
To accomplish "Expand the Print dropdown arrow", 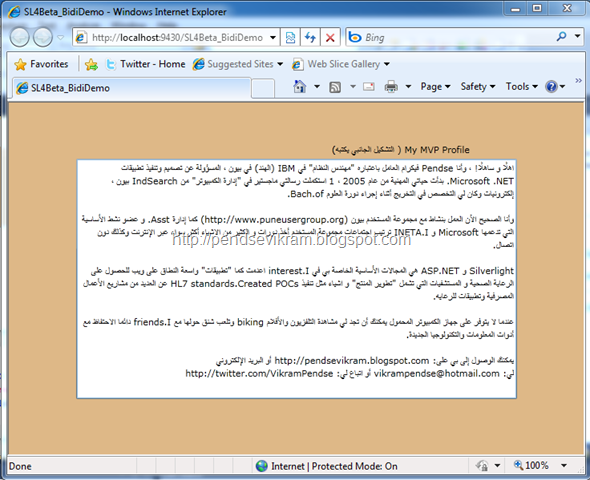I will pyautogui.click(x=408, y=87).
